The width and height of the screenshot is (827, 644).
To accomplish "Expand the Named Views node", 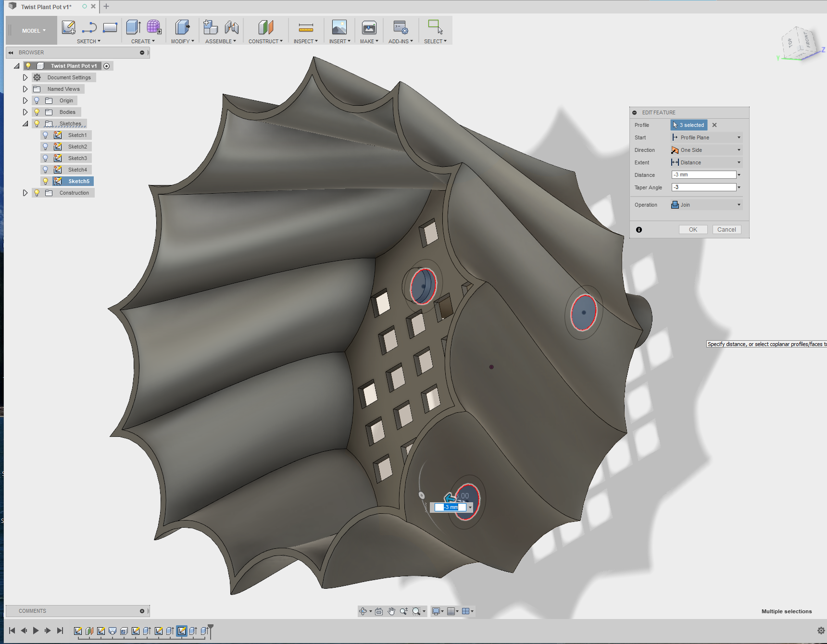I will [x=25, y=89].
